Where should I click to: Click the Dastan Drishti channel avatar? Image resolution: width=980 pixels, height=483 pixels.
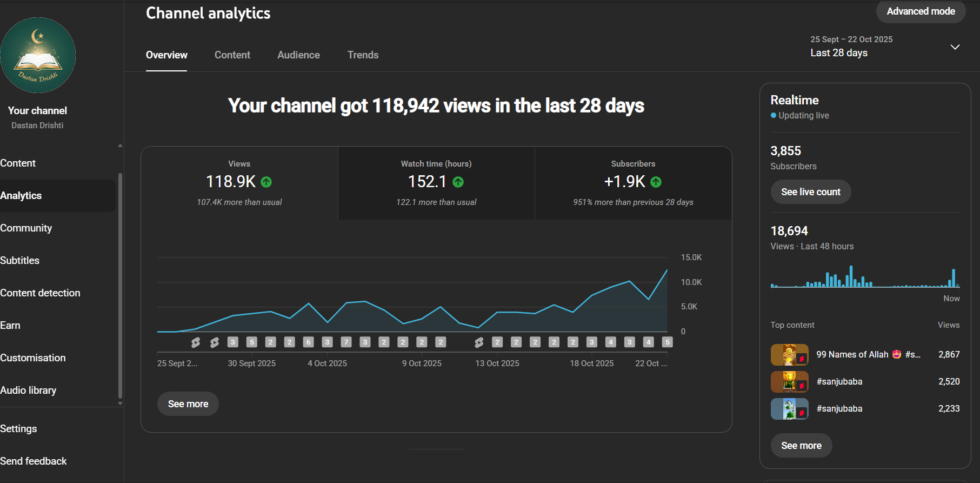(x=37, y=55)
